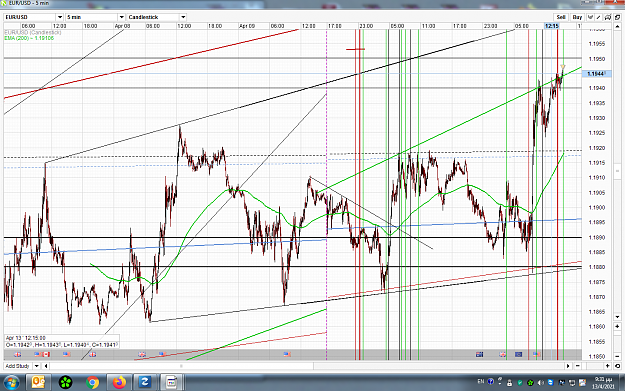Click the horizontal zoom out minus button

[x=578, y=366]
